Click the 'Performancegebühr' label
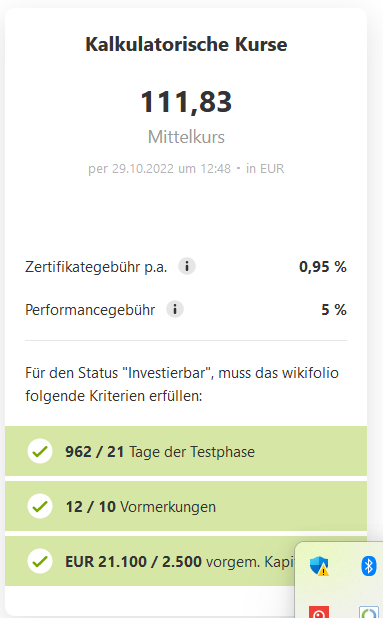Image resolution: width=383 pixels, height=618 pixels. (x=90, y=310)
